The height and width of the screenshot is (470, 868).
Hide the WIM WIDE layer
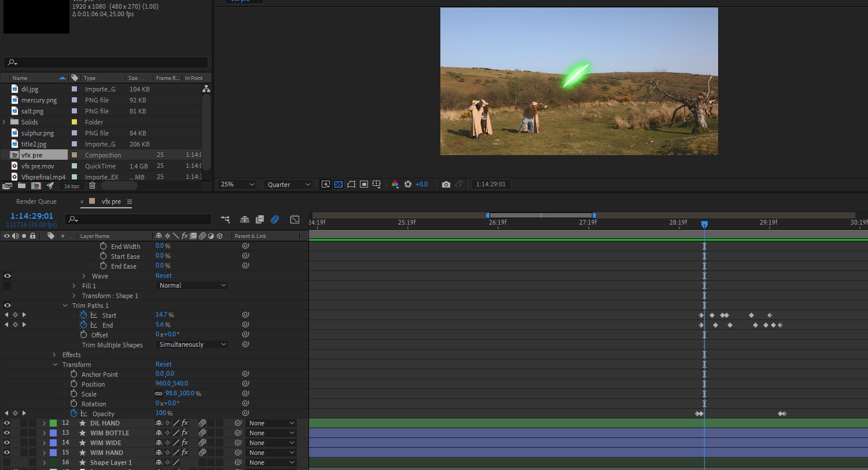coord(8,443)
